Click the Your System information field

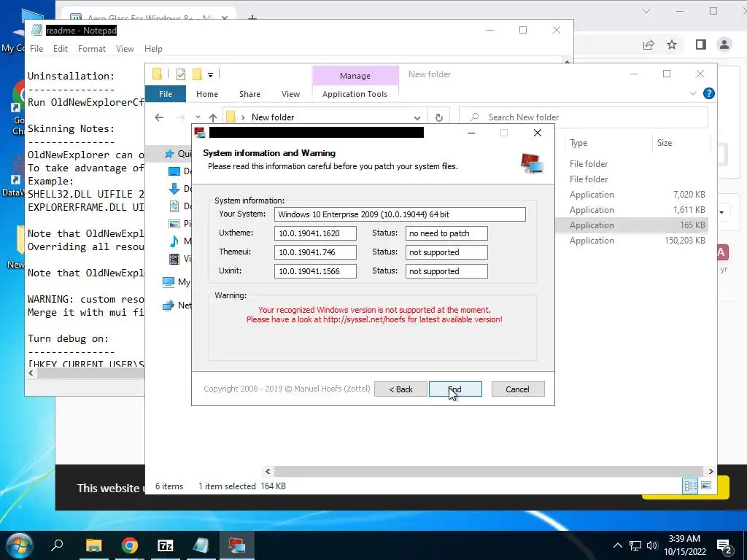(400, 214)
